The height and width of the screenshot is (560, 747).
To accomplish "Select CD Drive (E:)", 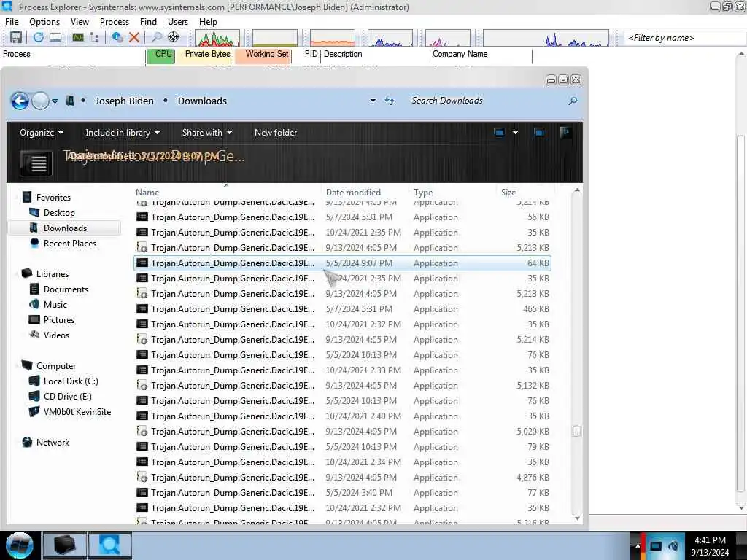I will click(x=68, y=397).
